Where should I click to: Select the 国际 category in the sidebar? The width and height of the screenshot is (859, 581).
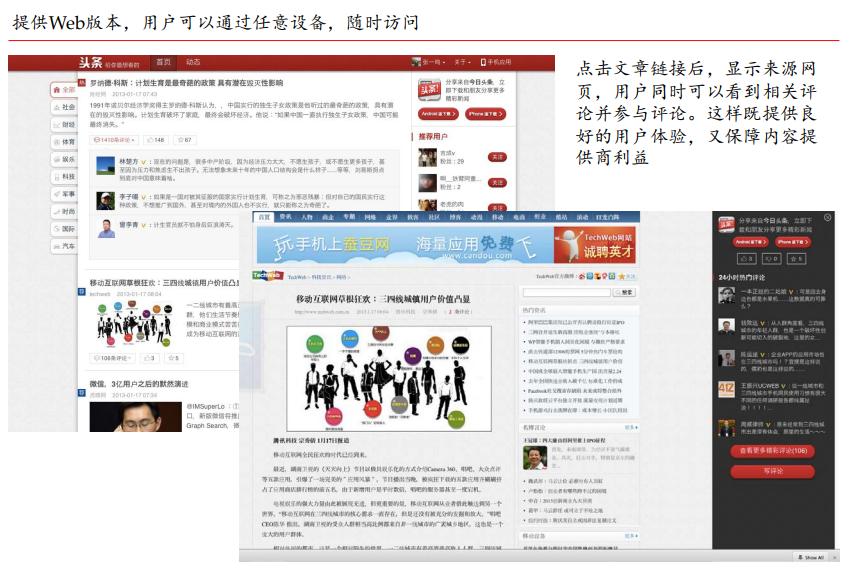point(64,228)
